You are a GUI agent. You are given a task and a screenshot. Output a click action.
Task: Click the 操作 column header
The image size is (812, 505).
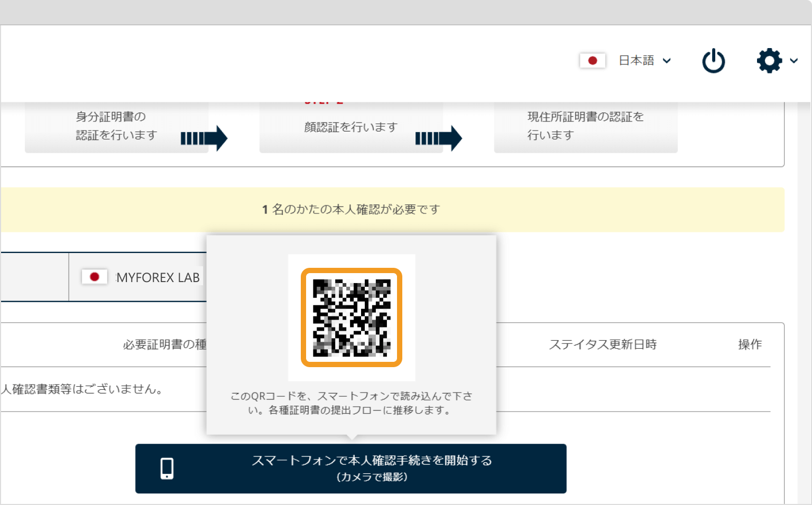tap(750, 344)
